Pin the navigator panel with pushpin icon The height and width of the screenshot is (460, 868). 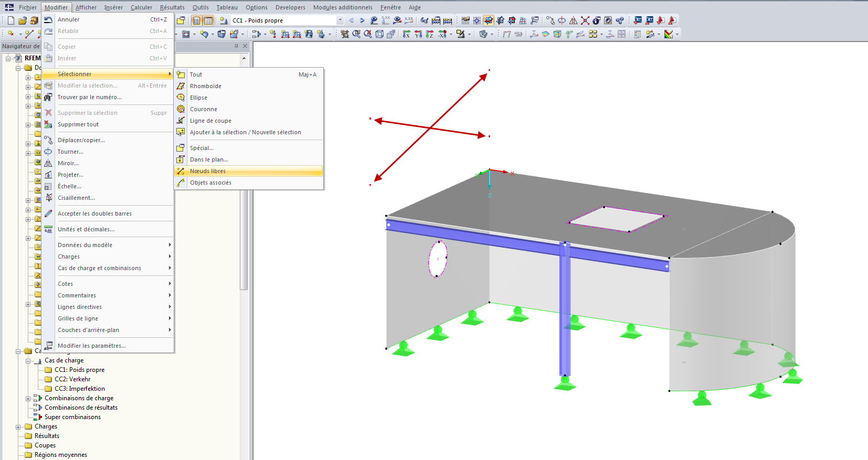(236, 46)
